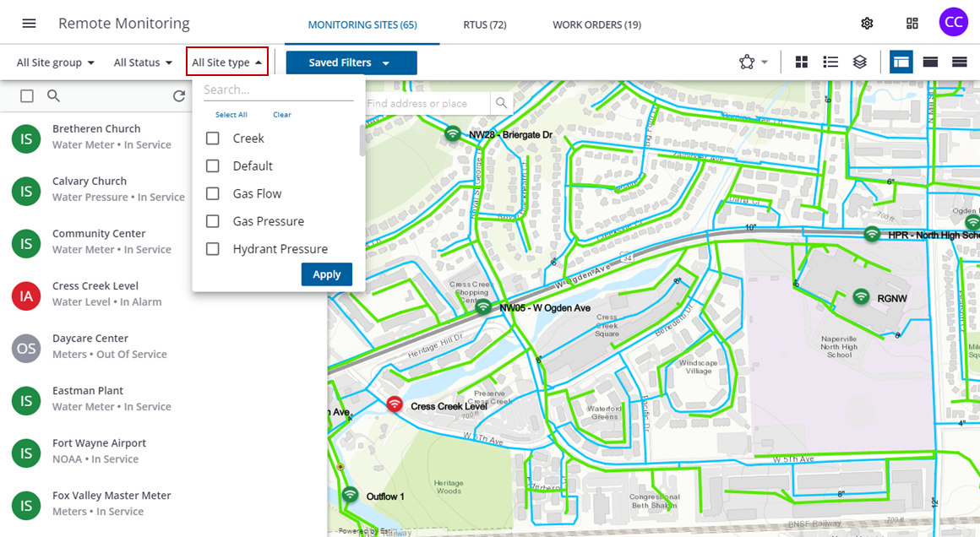The height and width of the screenshot is (537, 980).
Task: Click the Cress Creek Level map marker
Action: click(394, 404)
